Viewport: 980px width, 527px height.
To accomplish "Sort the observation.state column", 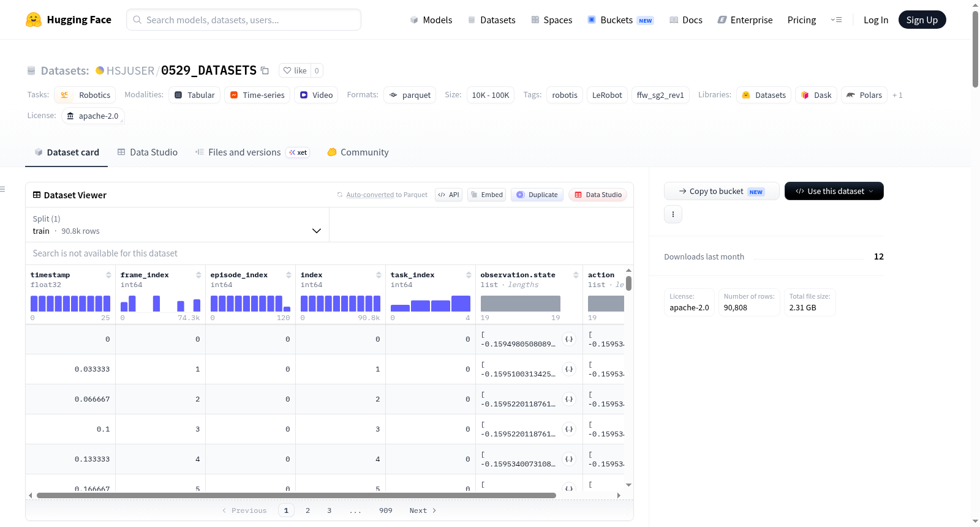I will 576,275.
